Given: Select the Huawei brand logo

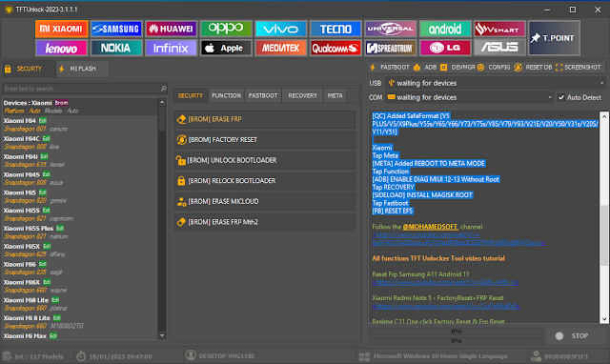Looking at the screenshot, I should point(171,29).
